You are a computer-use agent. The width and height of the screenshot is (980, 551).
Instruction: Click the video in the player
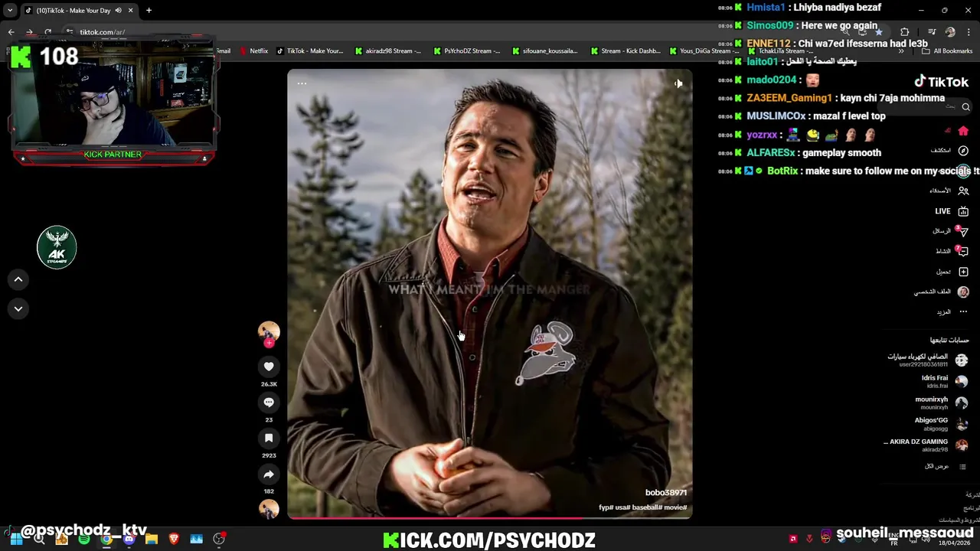point(490,294)
